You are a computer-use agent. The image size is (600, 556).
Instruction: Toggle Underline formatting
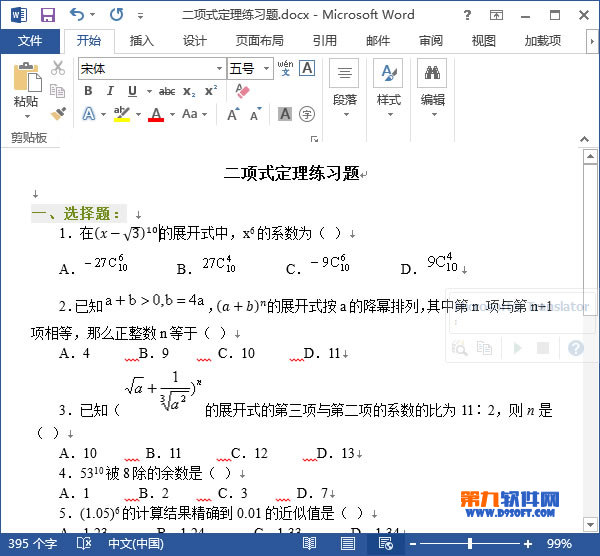(132, 91)
